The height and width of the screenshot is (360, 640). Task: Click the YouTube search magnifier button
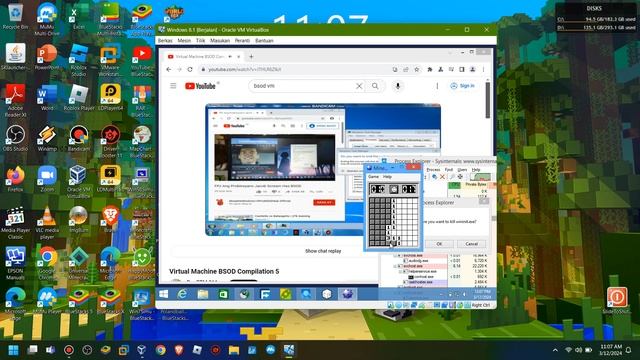pos(375,86)
